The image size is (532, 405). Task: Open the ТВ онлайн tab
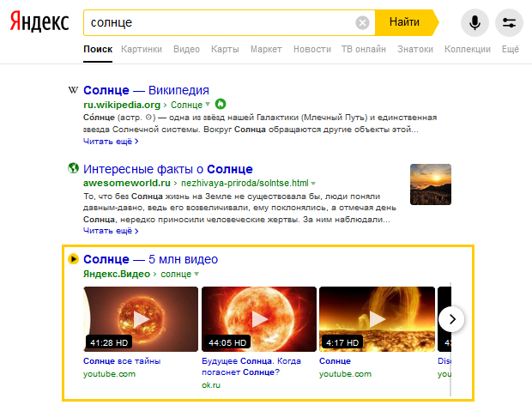[364, 49]
